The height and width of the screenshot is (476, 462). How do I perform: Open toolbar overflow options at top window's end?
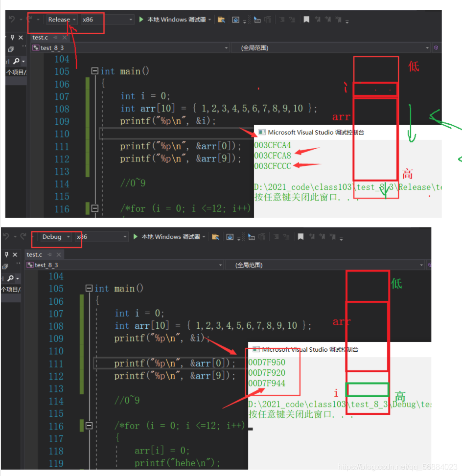(x=347, y=21)
